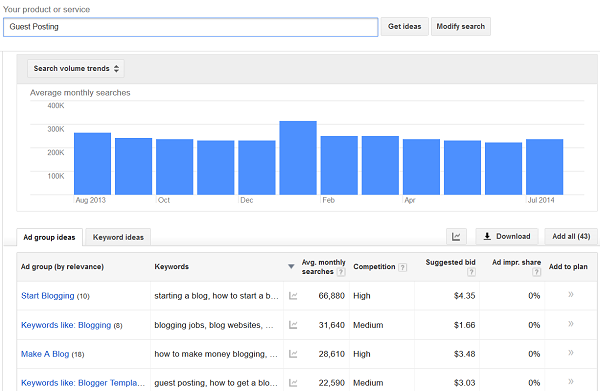Open the Keywords like: Blogging link
The height and width of the screenshot is (391, 600).
[x=66, y=325]
